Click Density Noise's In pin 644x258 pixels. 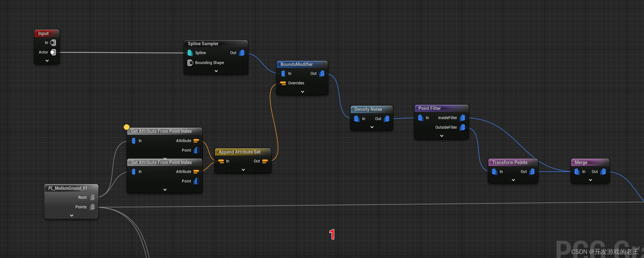[x=357, y=119]
